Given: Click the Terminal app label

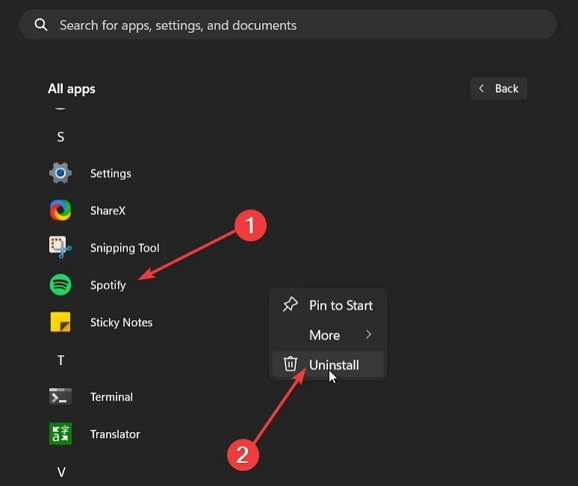Looking at the screenshot, I should coord(111,397).
